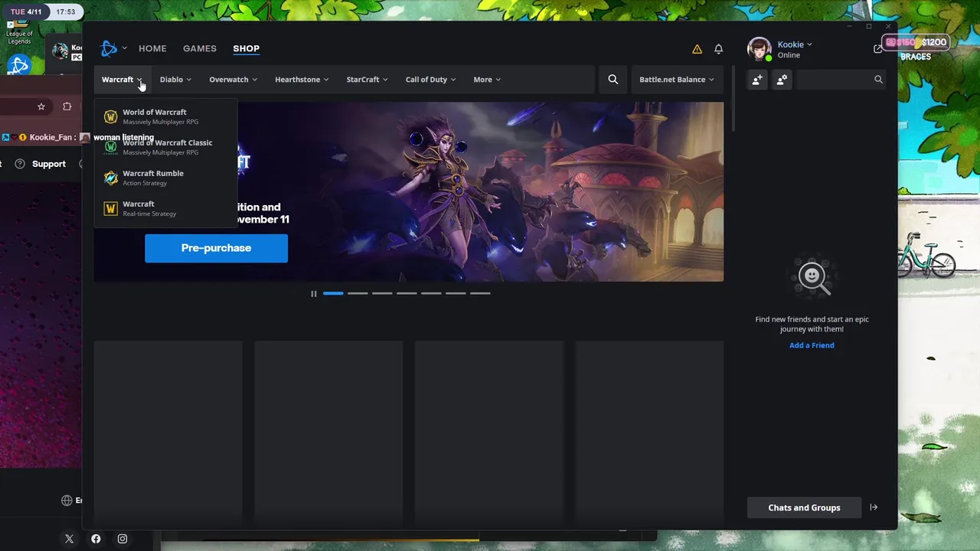Open the notifications bell
This screenshot has width=980, height=551.
(x=718, y=49)
